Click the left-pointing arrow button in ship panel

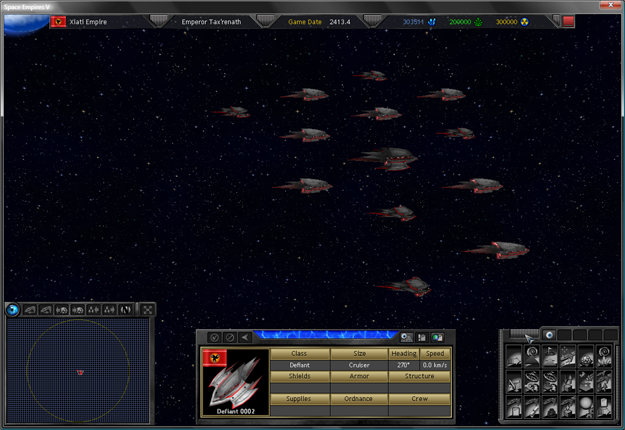point(245,338)
